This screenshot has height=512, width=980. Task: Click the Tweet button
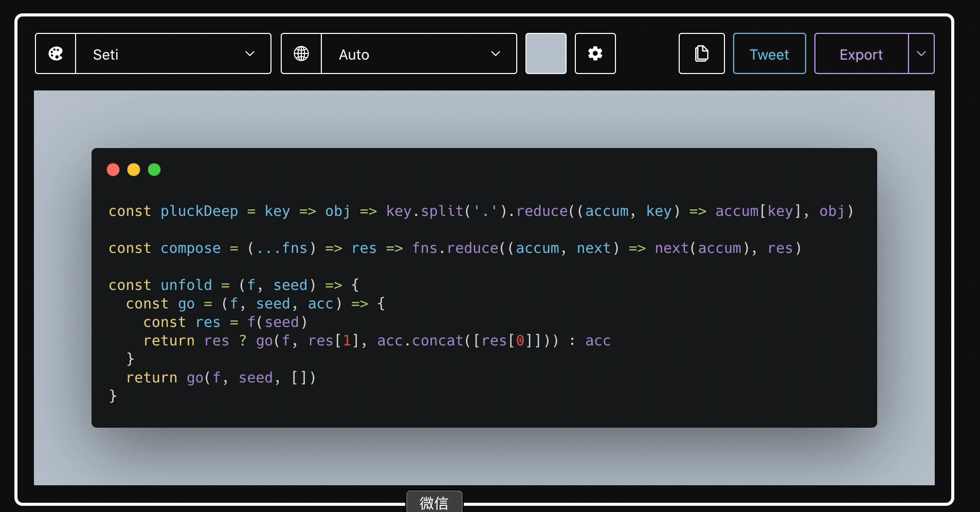[x=769, y=53]
